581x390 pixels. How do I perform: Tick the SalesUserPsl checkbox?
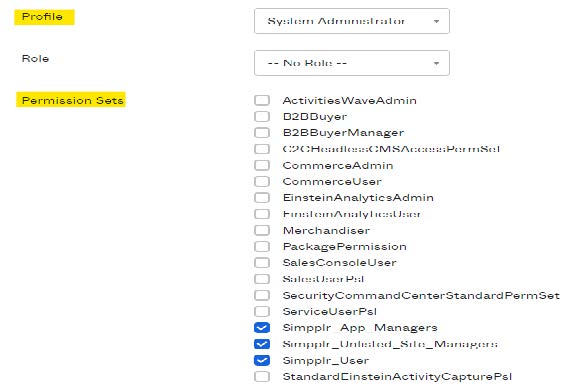262,279
